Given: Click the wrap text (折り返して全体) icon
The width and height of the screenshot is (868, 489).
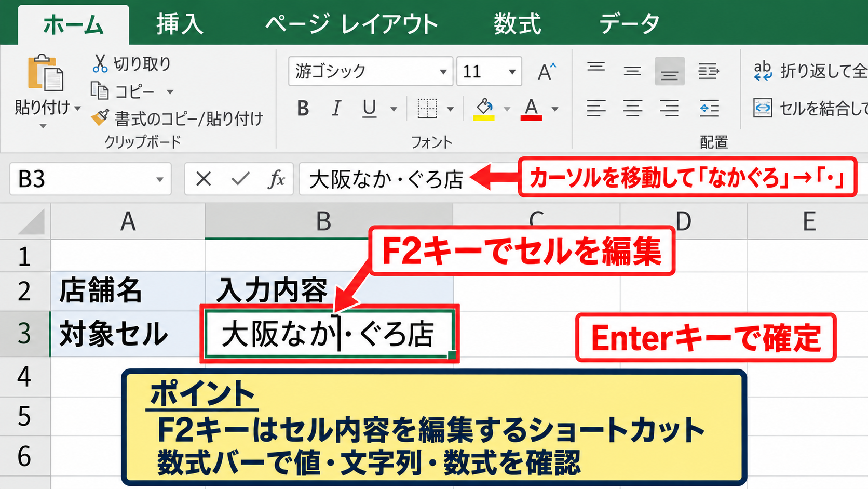Looking at the screenshot, I should (763, 71).
